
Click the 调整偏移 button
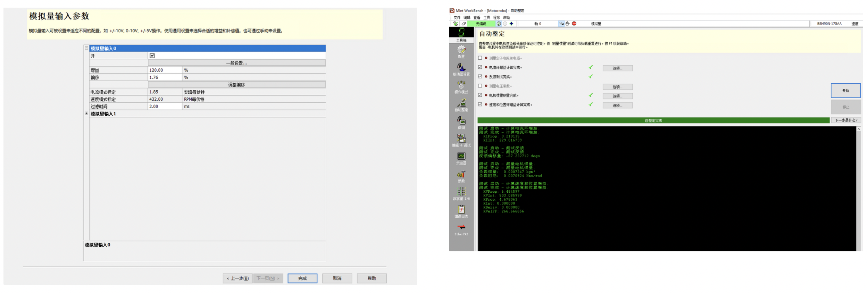click(237, 85)
